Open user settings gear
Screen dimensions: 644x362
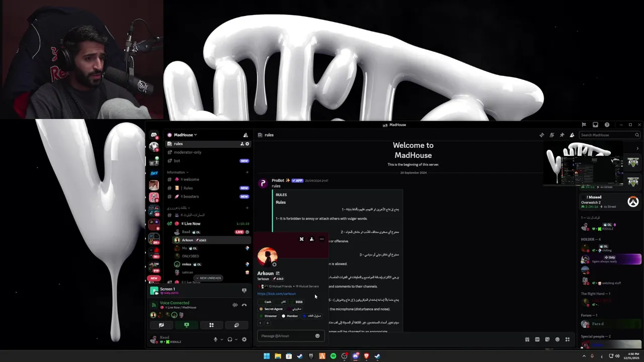244,339
